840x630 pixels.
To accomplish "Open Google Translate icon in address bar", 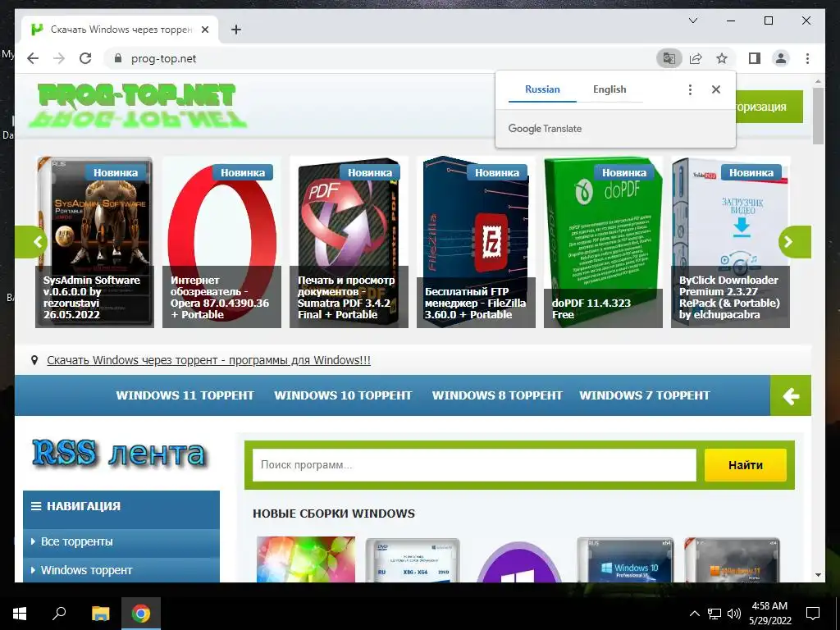I will click(x=669, y=58).
